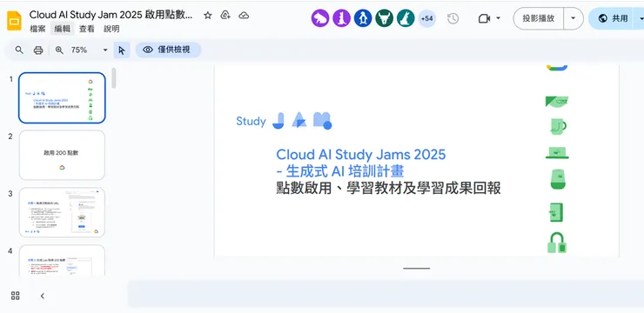This screenshot has width=644, height=313.
Task: Click the green headphones icon on slide
Action: pos(557,243)
